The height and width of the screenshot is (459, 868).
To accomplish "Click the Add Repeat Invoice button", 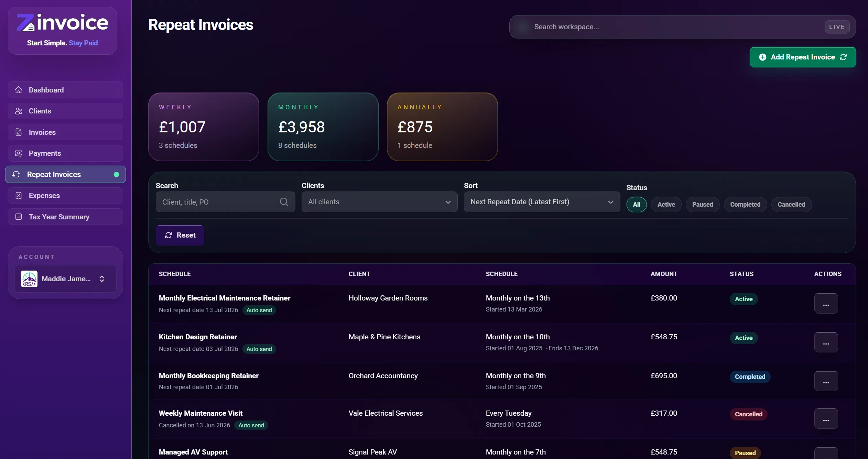I will click(x=803, y=57).
